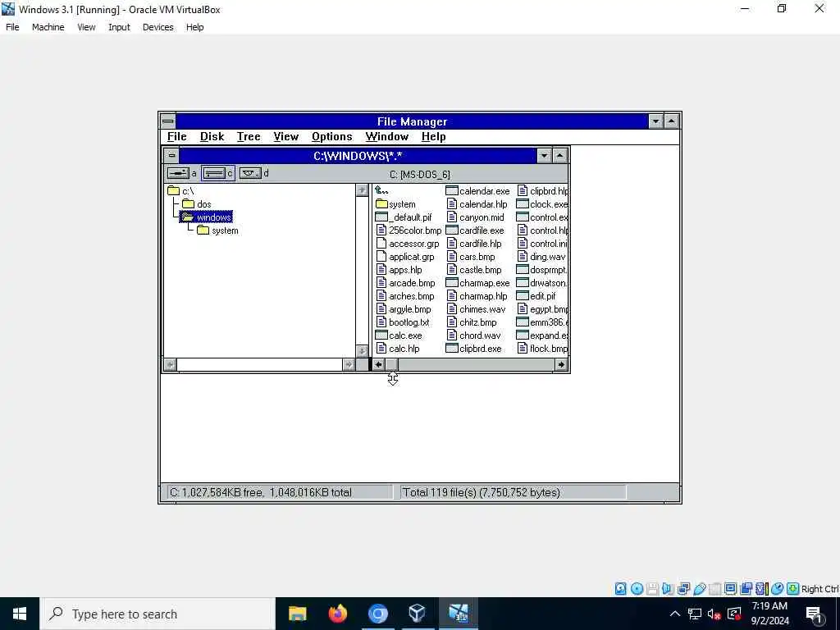Select applicat.grp file

(405, 257)
